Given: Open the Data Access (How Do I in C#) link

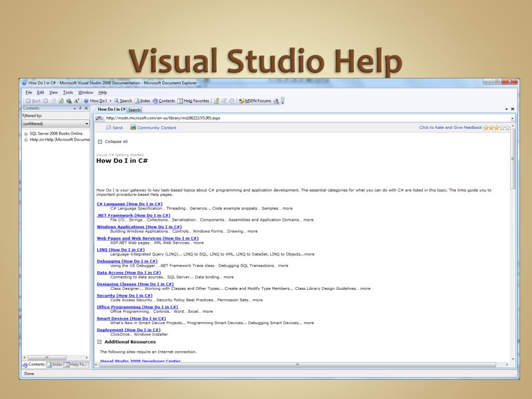Looking at the screenshot, I should click(x=129, y=273).
